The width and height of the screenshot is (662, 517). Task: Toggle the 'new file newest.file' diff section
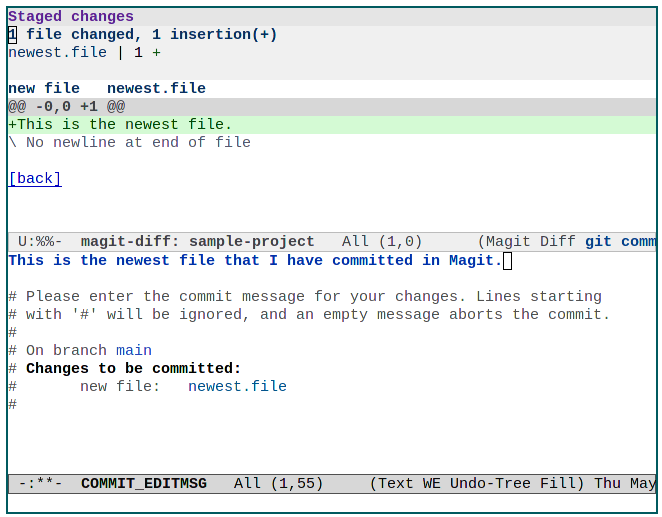pyautogui.click(x=107, y=89)
